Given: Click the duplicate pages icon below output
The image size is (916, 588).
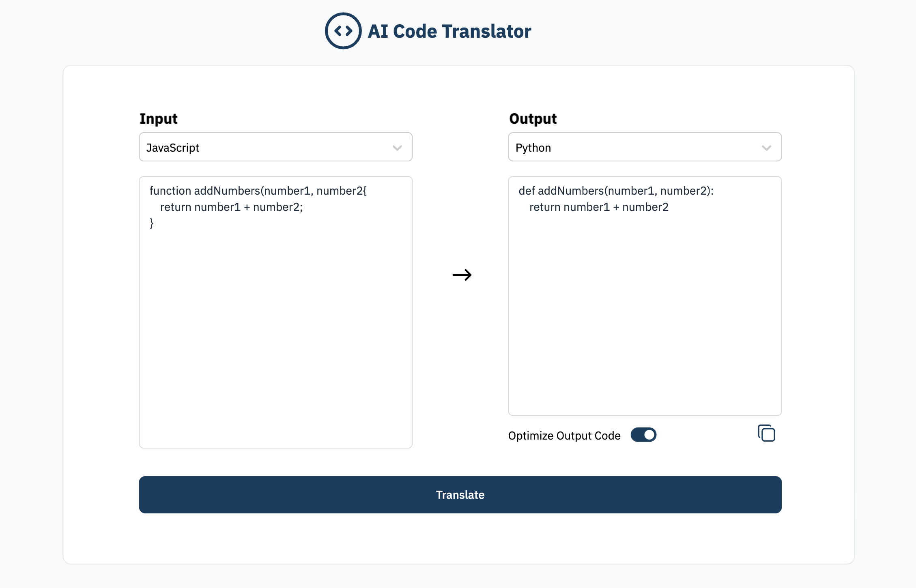Looking at the screenshot, I should click(x=766, y=433).
